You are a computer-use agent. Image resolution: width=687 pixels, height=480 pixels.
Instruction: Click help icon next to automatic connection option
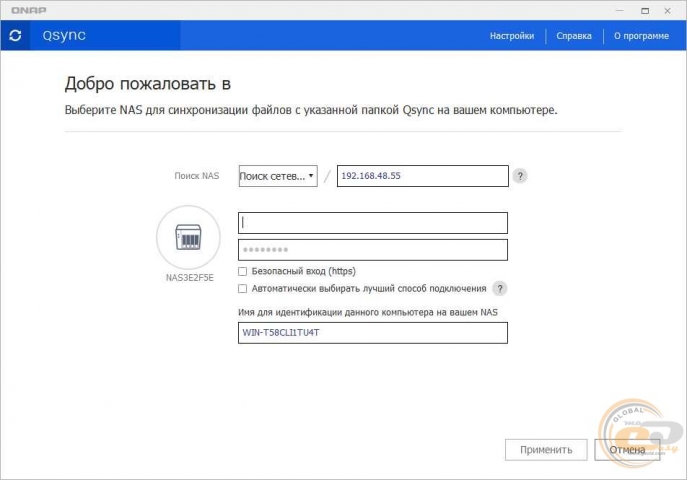pos(499,288)
